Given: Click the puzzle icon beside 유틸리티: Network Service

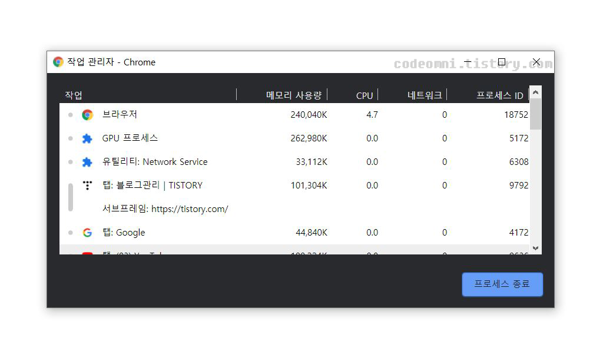Looking at the screenshot, I should click(x=87, y=162).
